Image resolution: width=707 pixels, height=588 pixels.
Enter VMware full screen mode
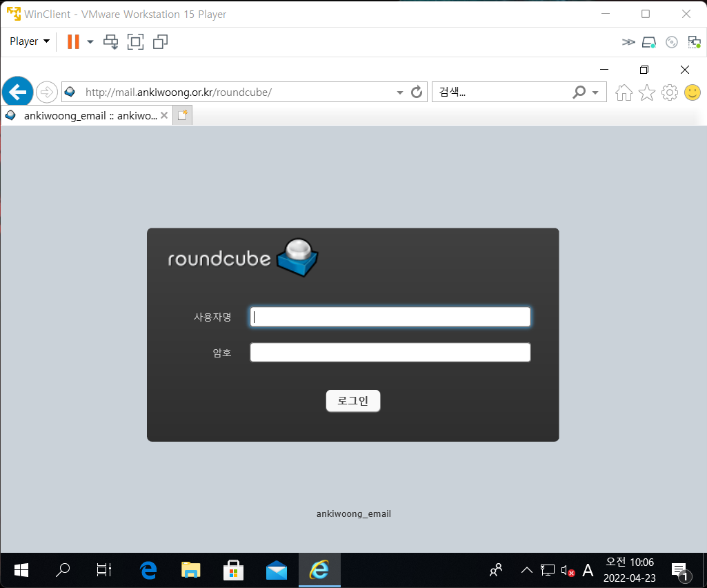pos(135,42)
